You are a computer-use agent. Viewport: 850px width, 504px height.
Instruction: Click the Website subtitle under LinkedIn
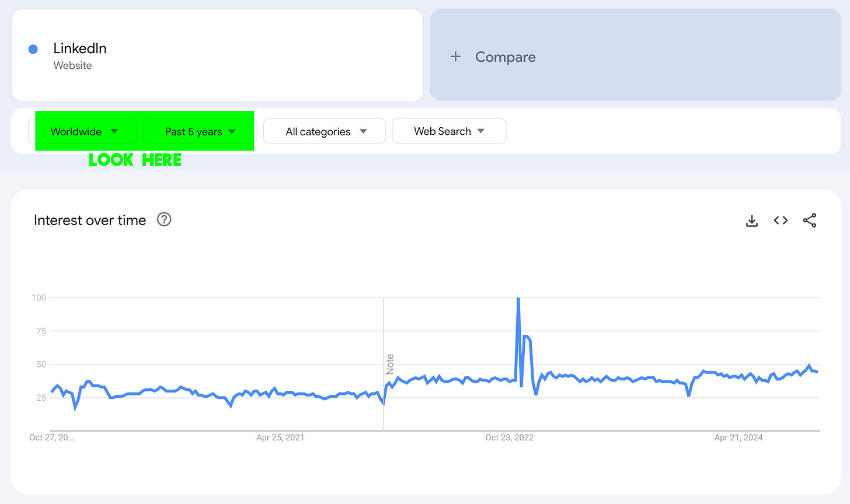point(73,65)
